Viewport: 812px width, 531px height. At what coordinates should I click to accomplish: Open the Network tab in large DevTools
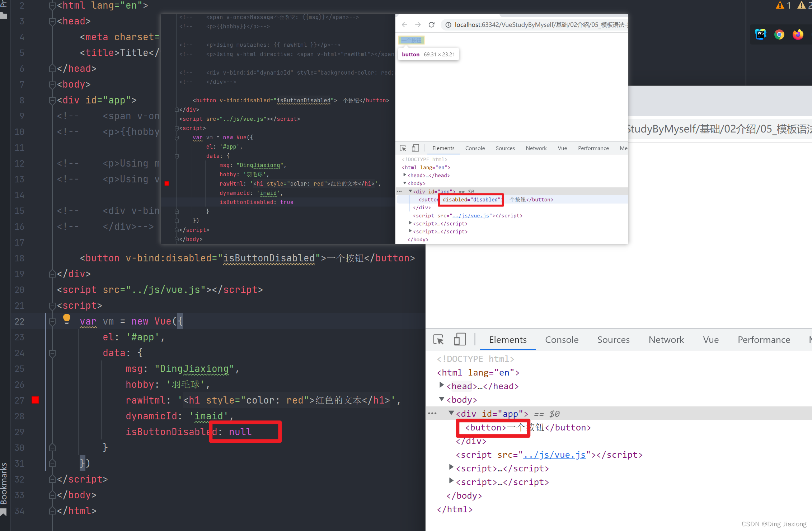[666, 340]
